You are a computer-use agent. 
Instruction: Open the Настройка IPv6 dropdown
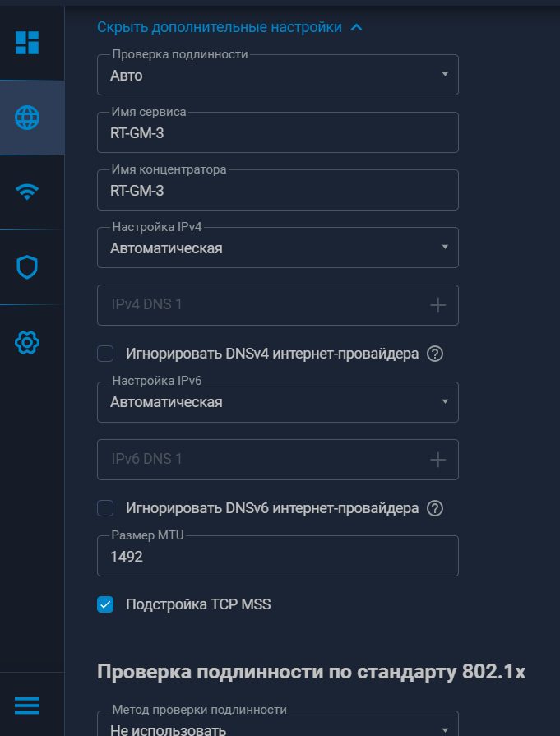[277, 402]
